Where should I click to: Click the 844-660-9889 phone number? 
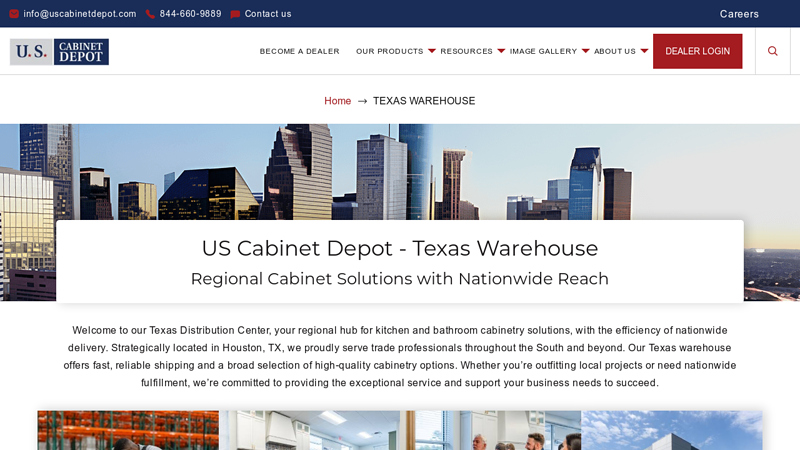pos(190,14)
